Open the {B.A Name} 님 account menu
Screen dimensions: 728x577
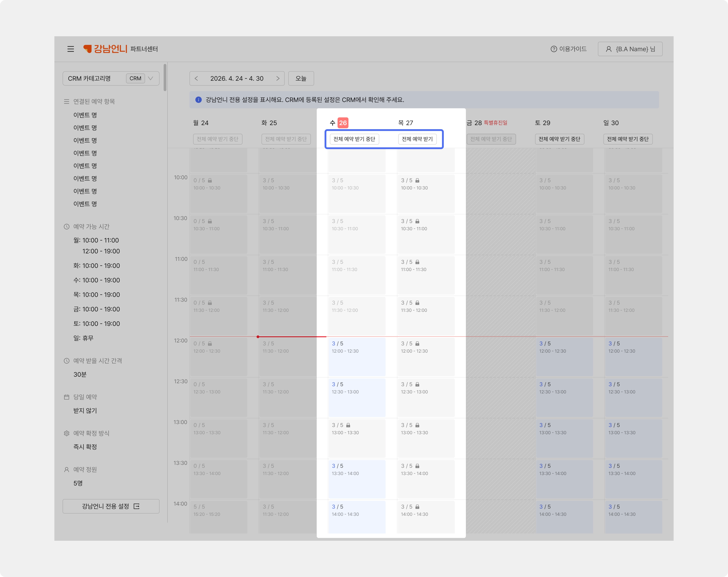[x=630, y=49]
